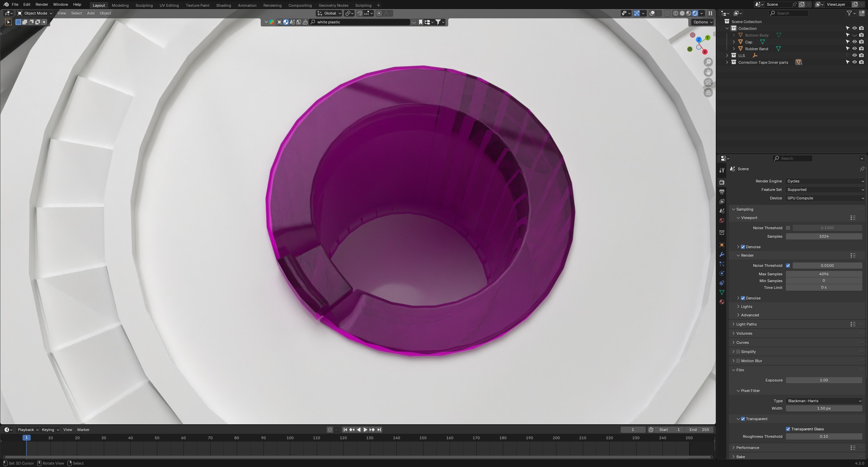Click the Viewport Samples field 1024

824,236
